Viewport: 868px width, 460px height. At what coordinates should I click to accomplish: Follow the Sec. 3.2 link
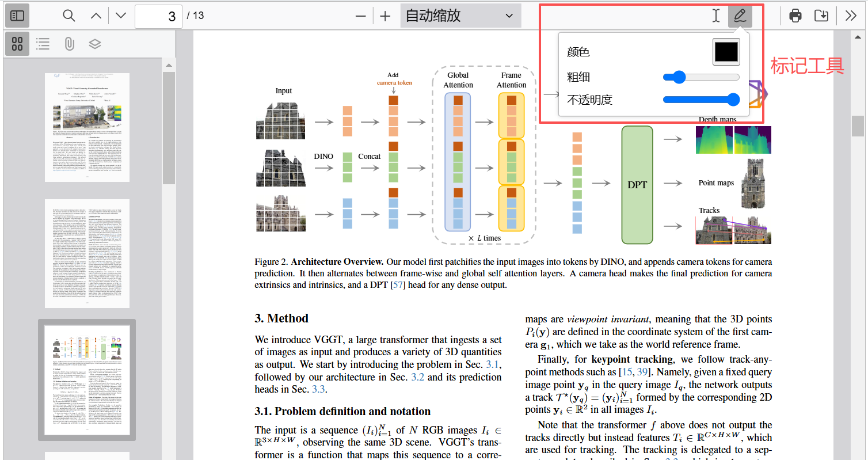point(418,377)
